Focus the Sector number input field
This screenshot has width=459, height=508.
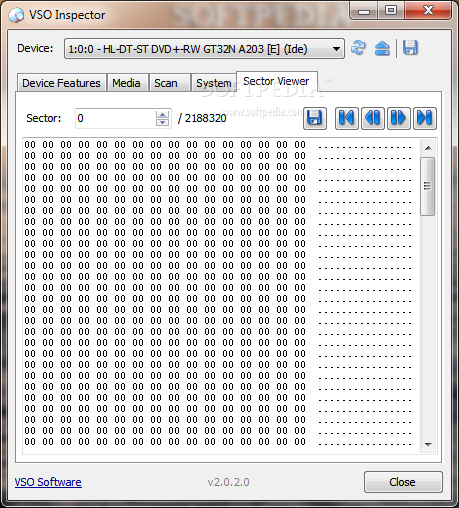115,118
